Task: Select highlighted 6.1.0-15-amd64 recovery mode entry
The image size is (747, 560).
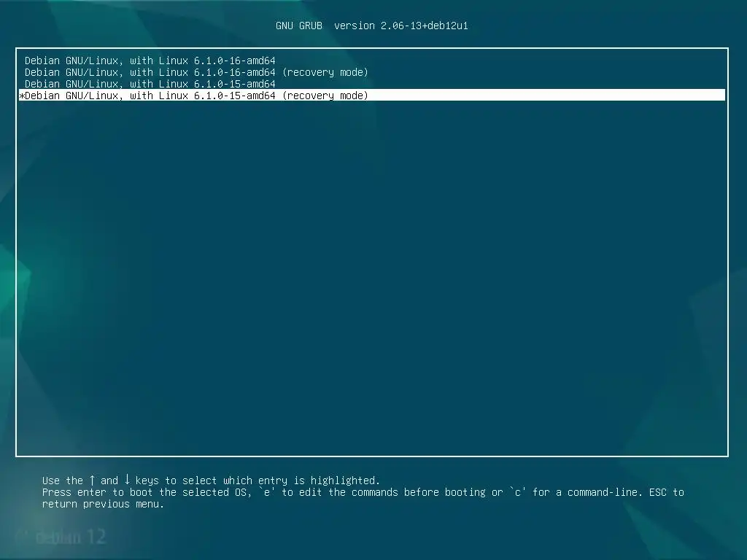Action: [x=372, y=96]
